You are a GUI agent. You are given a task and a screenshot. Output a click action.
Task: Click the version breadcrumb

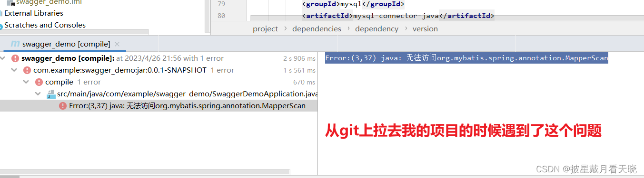[x=425, y=28]
